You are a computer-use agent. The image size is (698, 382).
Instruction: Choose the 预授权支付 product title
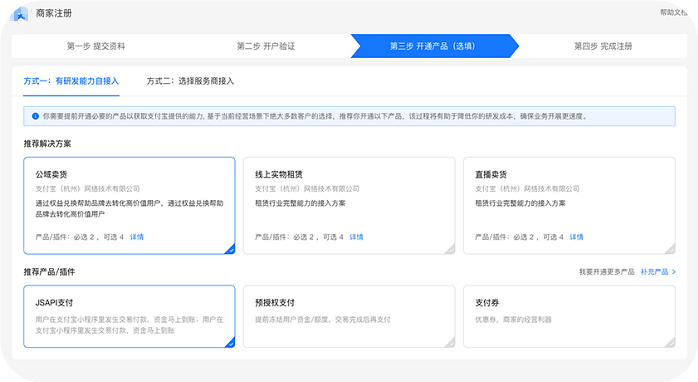pyautogui.click(x=275, y=303)
